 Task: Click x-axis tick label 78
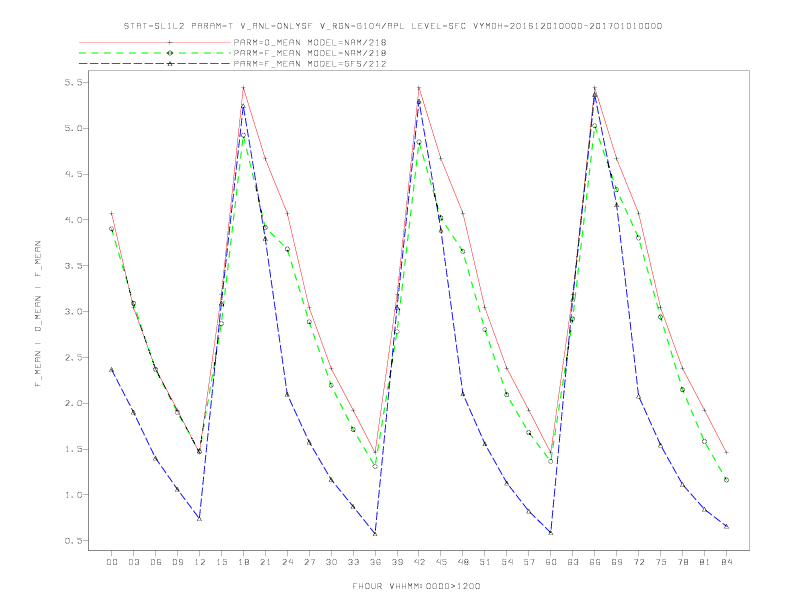(683, 562)
